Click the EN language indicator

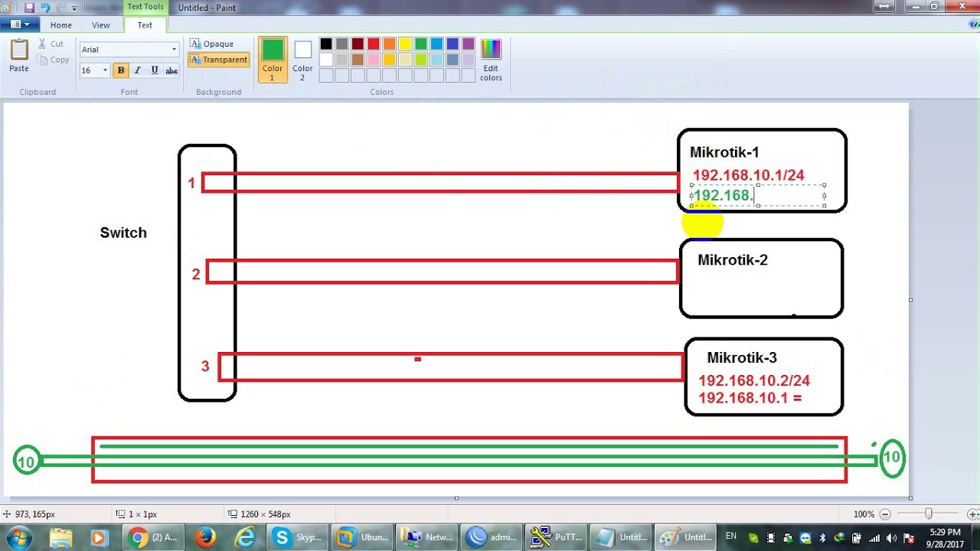click(x=731, y=536)
